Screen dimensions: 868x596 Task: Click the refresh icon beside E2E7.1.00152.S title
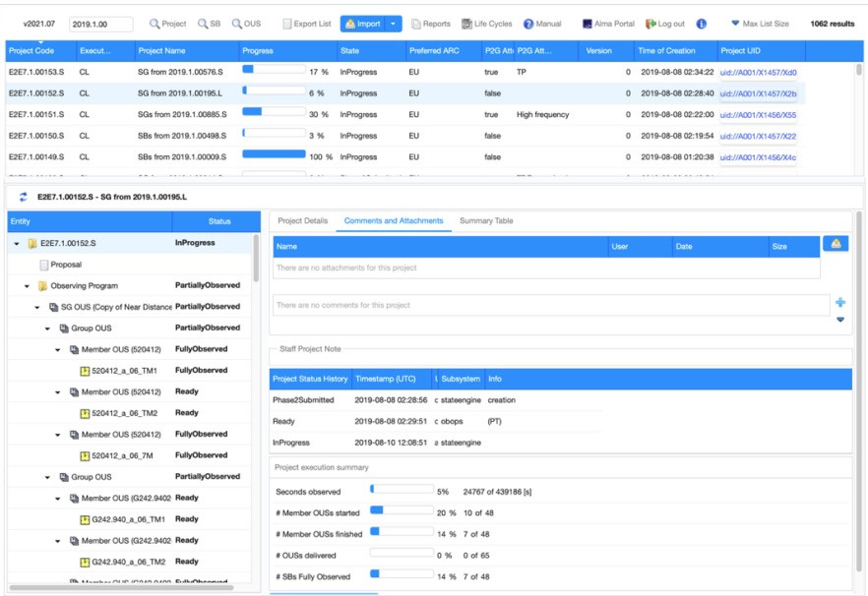pos(24,197)
